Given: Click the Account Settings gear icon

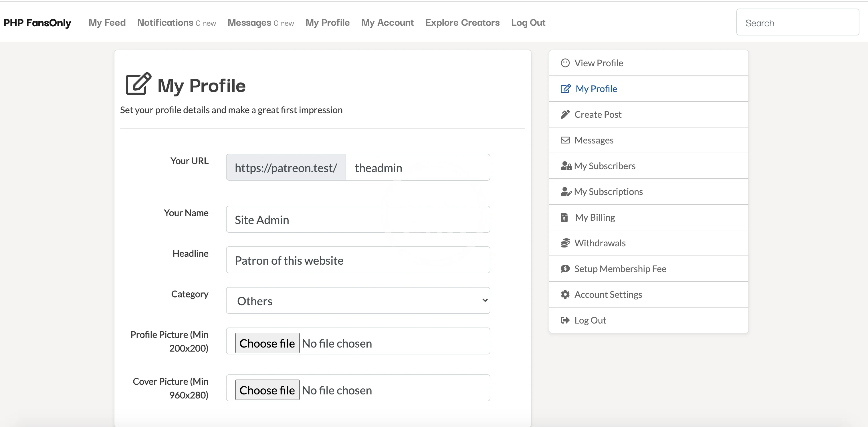Looking at the screenshot, I should 565,294.
